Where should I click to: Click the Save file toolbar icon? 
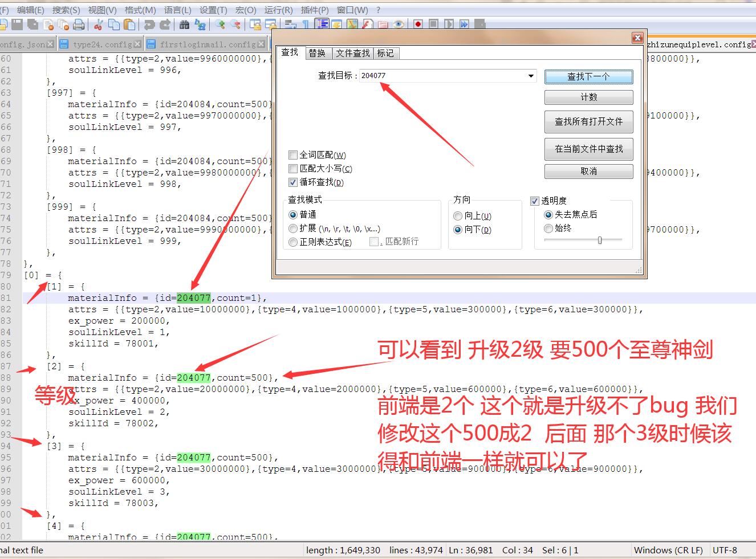pos(17,25)
